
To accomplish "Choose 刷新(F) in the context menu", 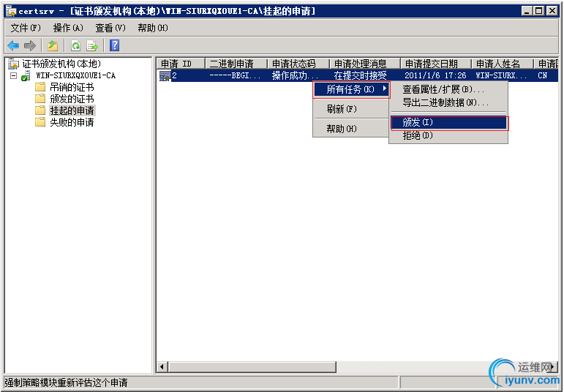I will point(351,109).
